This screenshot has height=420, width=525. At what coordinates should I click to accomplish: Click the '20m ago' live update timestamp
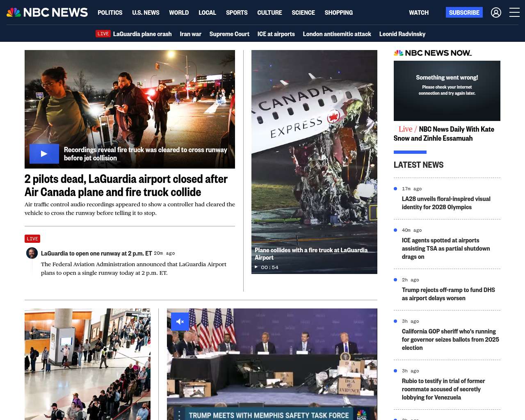coord(164,253)
